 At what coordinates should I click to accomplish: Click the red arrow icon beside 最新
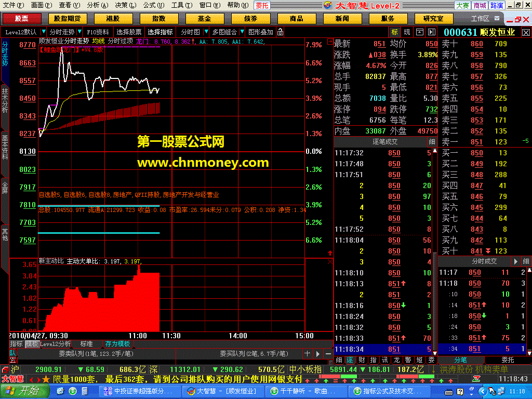330,42
